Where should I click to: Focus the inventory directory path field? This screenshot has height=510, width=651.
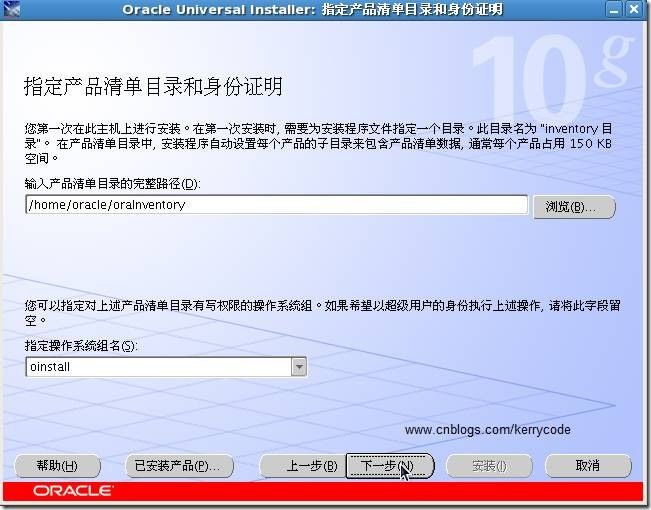[x=277, y=205]
